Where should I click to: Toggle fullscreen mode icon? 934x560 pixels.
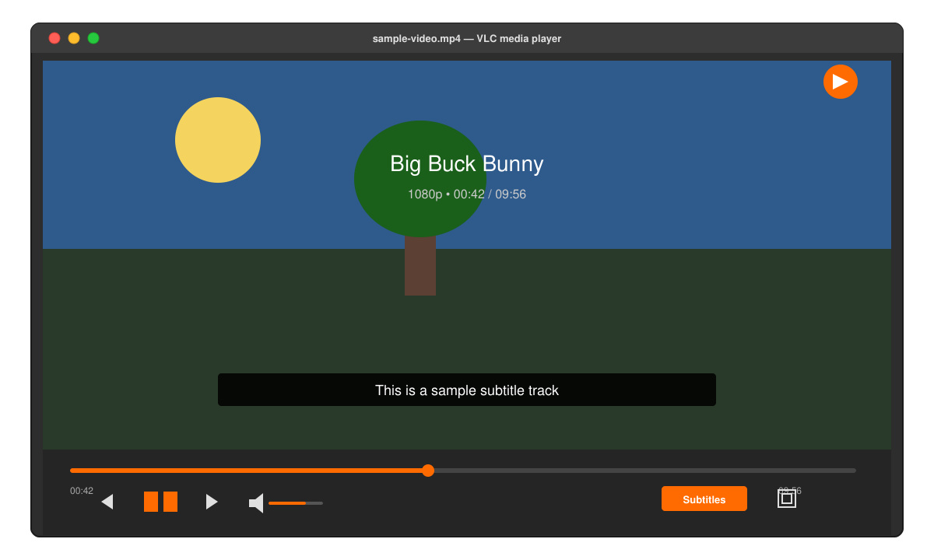tap(787, 499)
